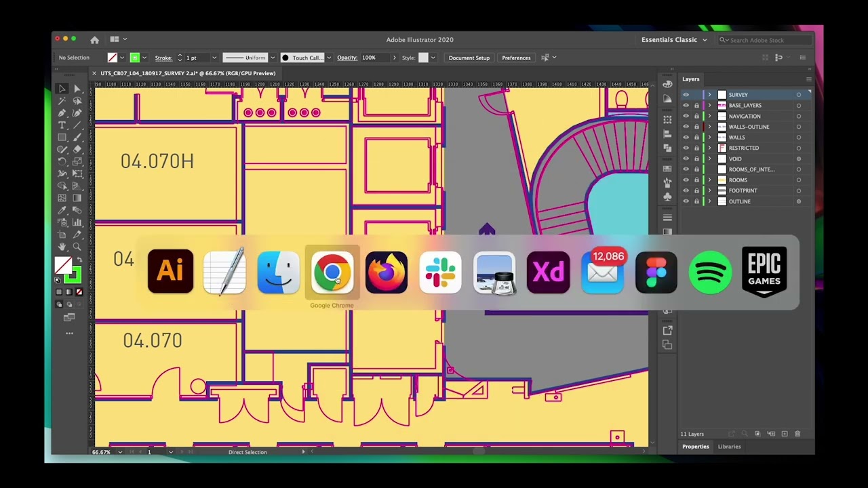Image resolution: width=868 pixels, height=488 pixels.
Task: Select the Line Segment tool
Action: click(77, 125)
